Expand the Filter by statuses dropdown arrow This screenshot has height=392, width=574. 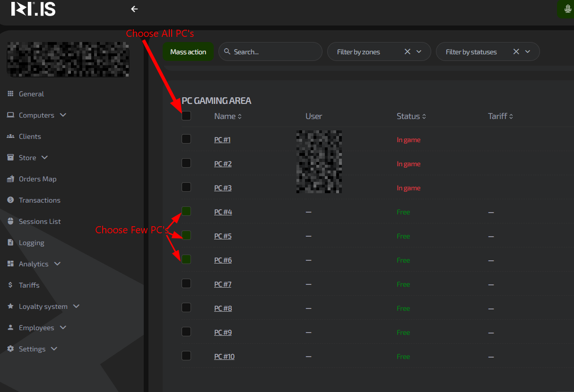pos(528,52)
